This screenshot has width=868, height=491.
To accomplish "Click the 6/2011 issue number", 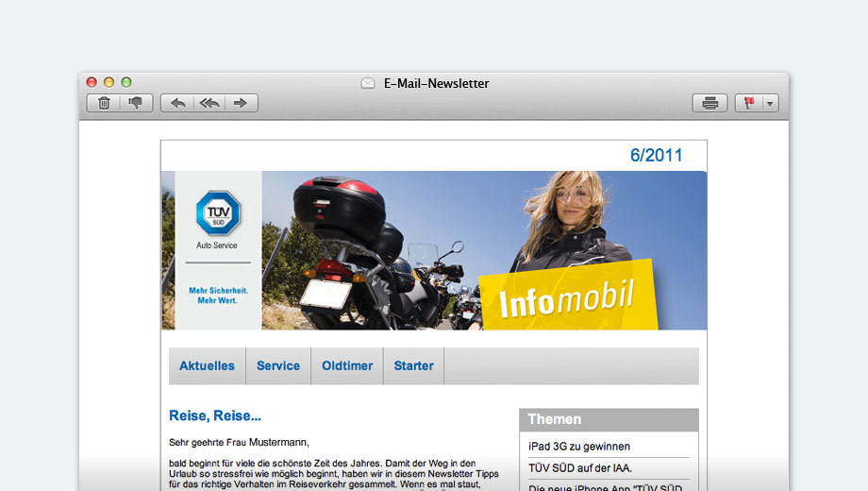I will click(656, 155).
